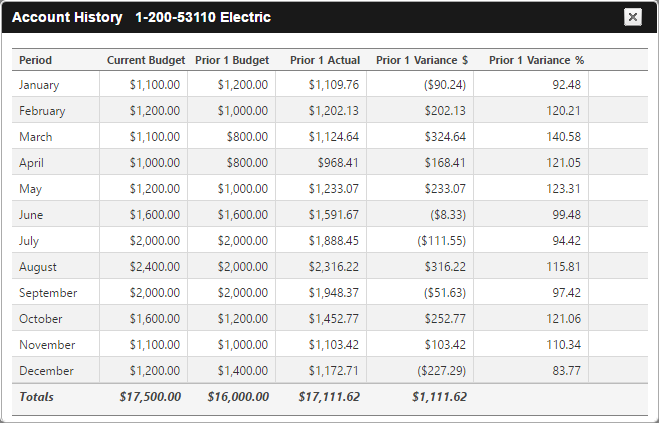
Task: Select the Totals actual $17,111.62
Action: coord(329,397)
